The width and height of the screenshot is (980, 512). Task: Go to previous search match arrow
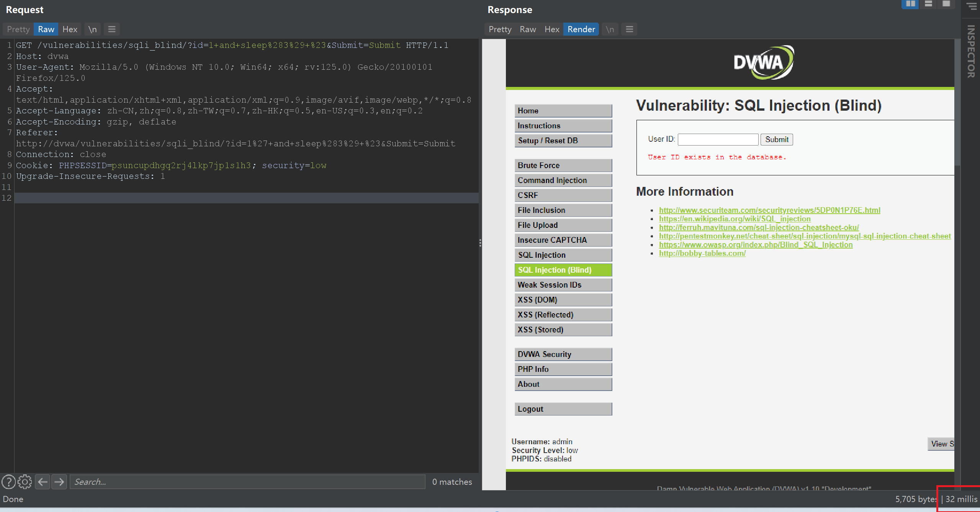pyautogui.click(x=43, y=482)
